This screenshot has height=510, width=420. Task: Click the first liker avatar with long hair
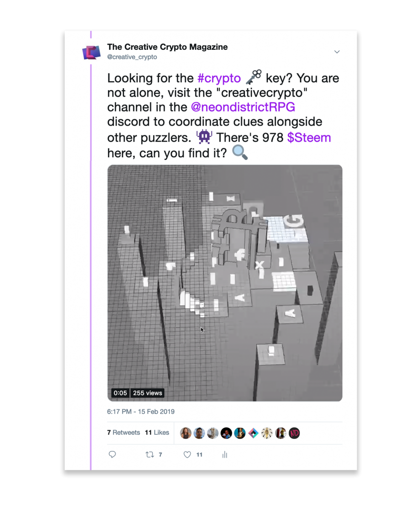[186, 433]
